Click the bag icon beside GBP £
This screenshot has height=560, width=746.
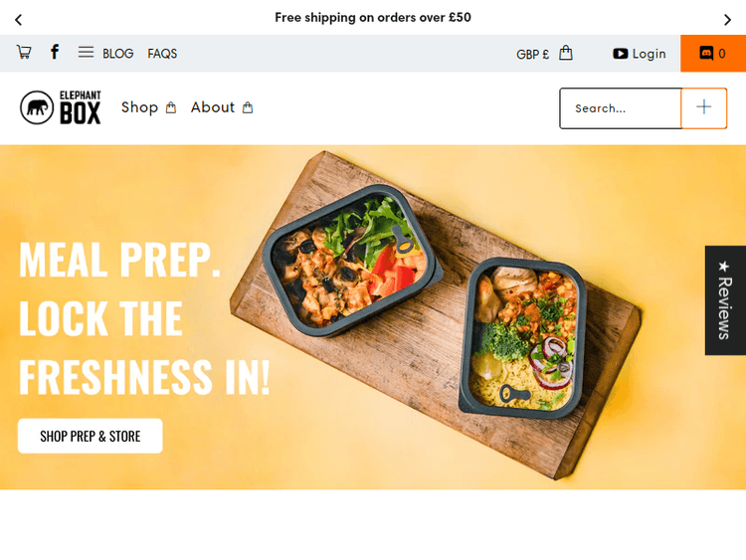tap(566, 53)
